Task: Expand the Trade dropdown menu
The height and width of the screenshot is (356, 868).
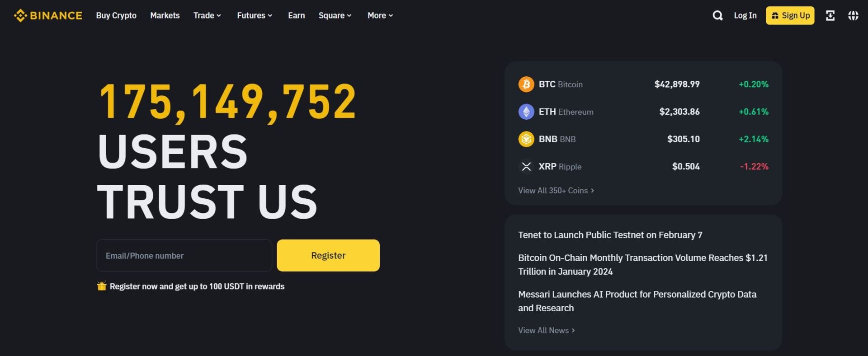Action: tap(207, 16)
